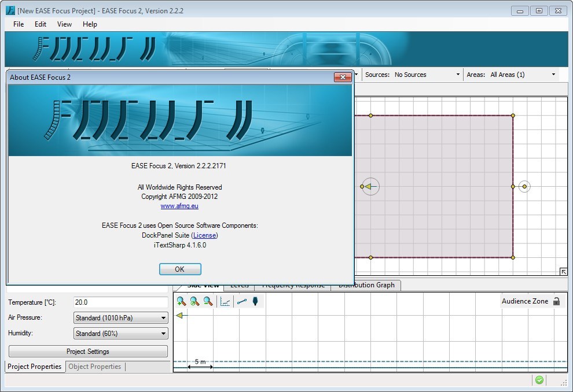Viewport: 573px width, 392px height.
Task: Click the expand arrow icon at plan view corner
Action: [x=563, y=272]
